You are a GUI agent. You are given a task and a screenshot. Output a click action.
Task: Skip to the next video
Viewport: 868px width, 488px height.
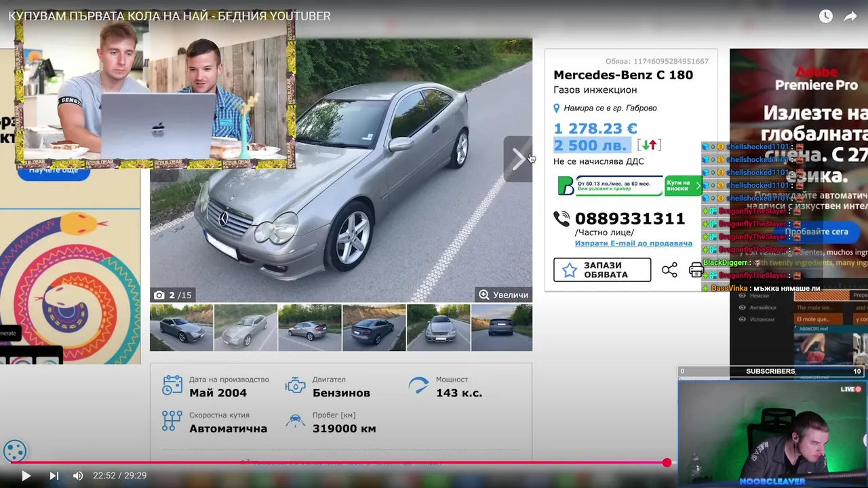(54, 476)
